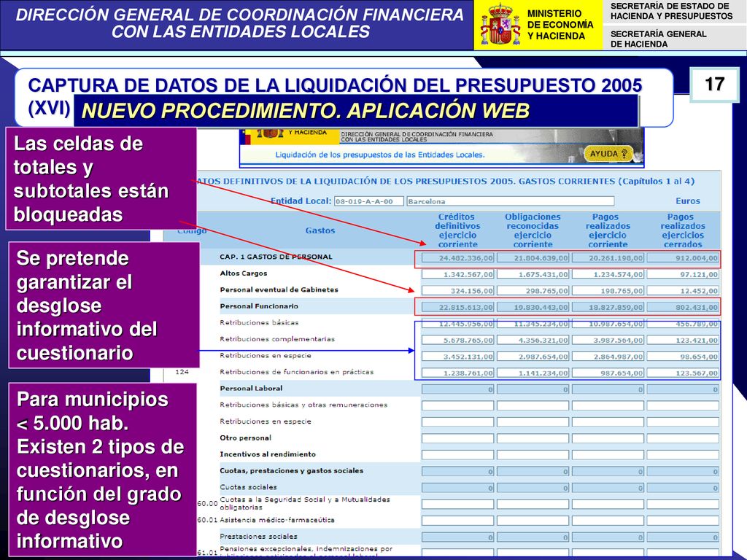Screen dimensions: 747x560
Task: Select the 'Altos Cargos' row label
Action: click(244, 273)
